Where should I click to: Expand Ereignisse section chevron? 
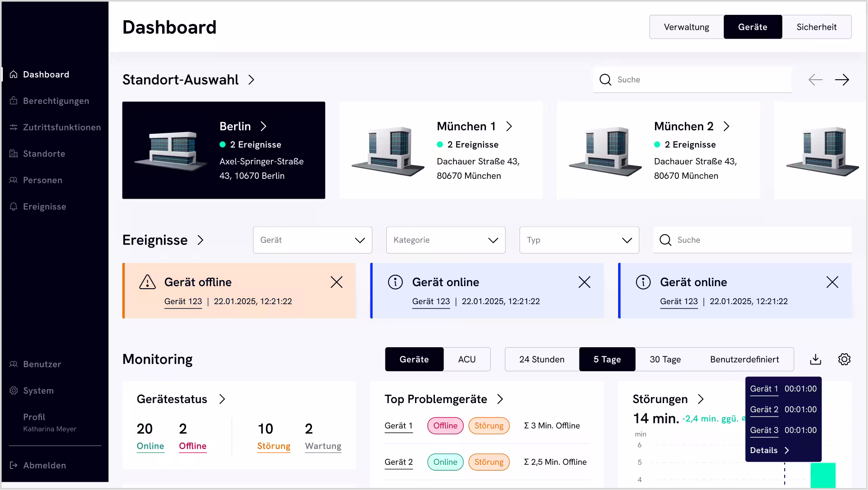pyautogui.click(x=200, y=240)
